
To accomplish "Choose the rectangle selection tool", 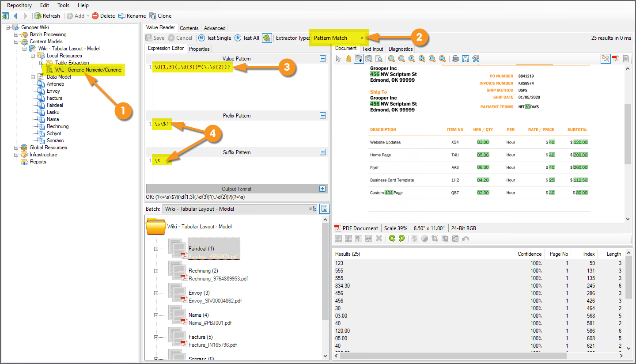I will (359, 59).
